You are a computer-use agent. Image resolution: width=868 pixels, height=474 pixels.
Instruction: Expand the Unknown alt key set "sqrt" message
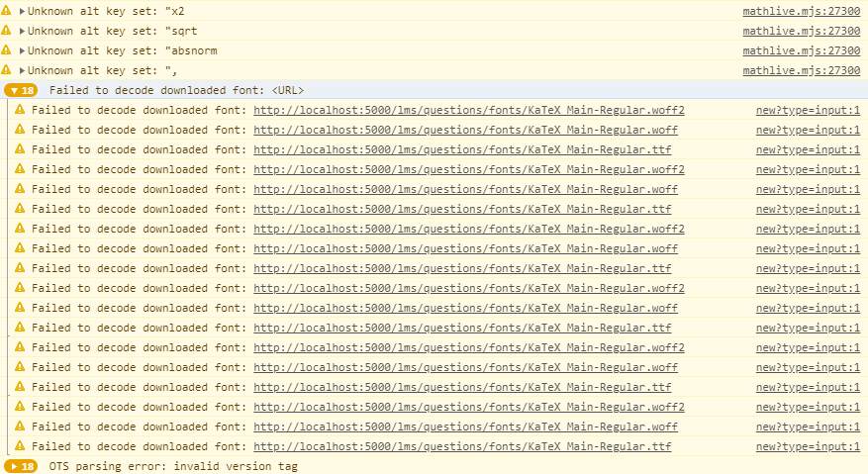coord(22,31)
